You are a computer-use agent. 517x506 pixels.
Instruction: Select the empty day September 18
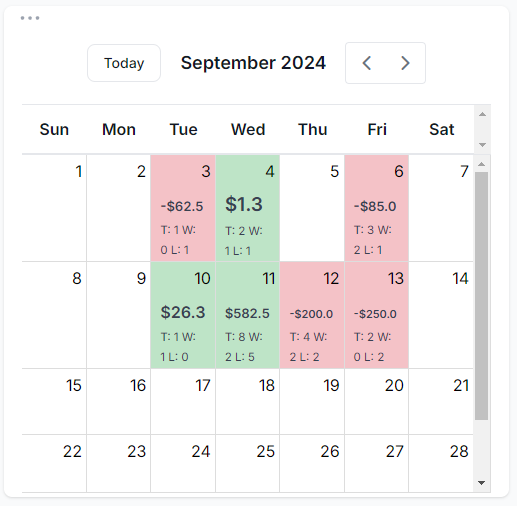point(248,401)
